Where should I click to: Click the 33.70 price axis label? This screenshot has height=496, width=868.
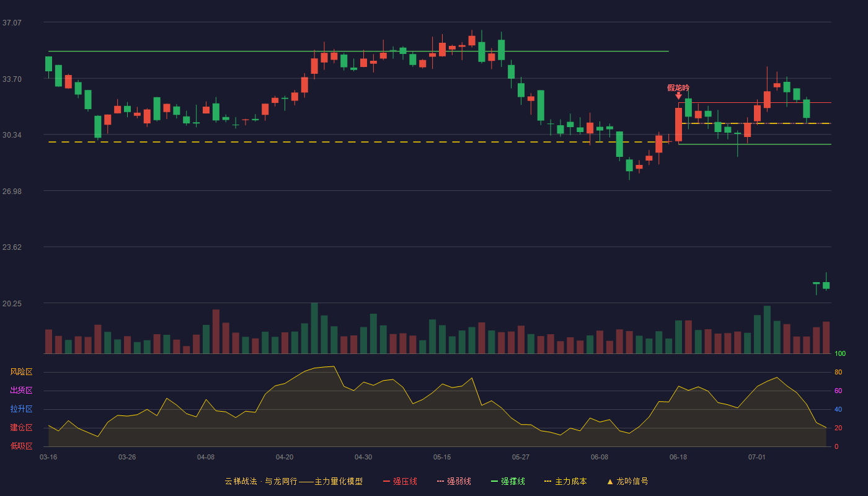[x=12, y=79]
